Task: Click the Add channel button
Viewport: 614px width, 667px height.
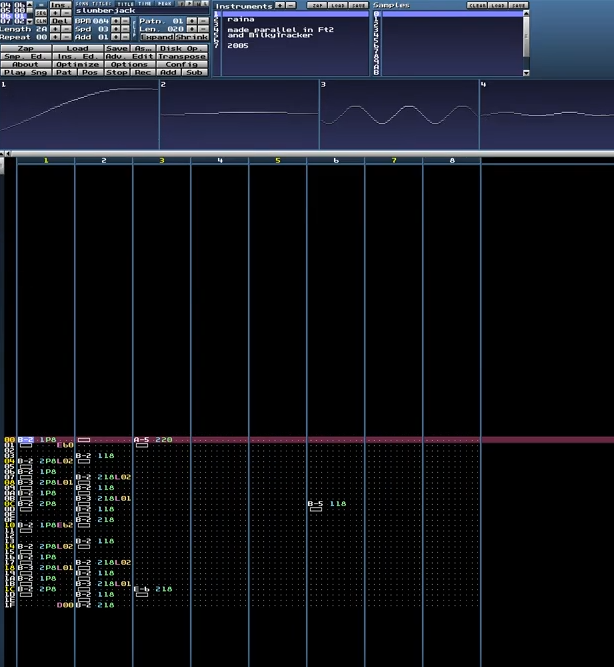Action: (168, 72)
